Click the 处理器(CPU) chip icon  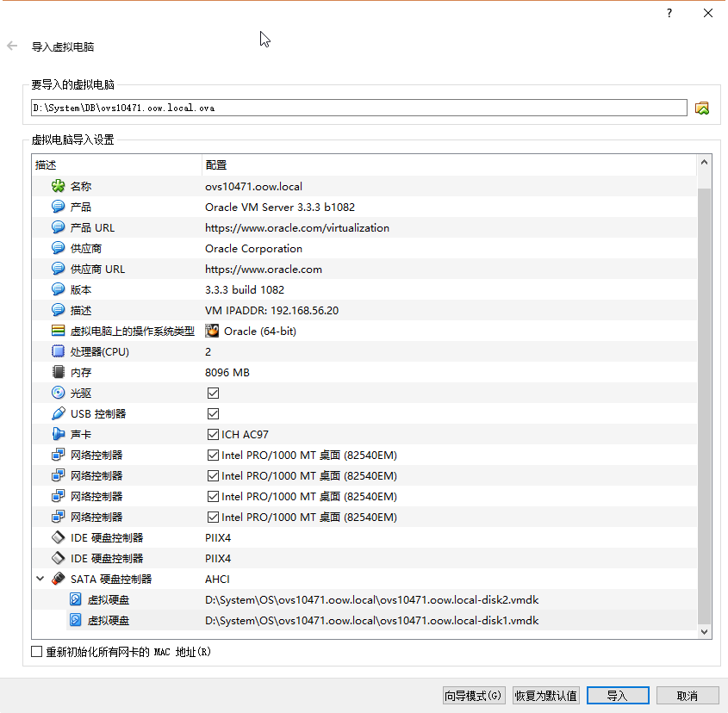(58, 351)
